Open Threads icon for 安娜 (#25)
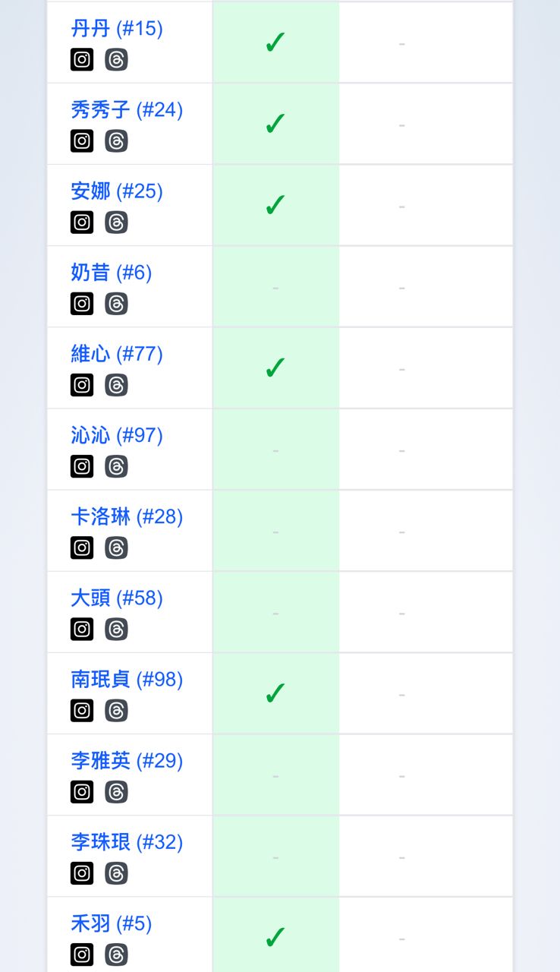The width and height of the screenshot is (560, 972). tap(116, 222)
